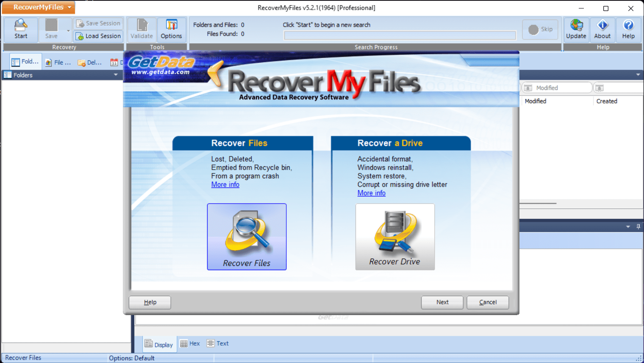Open the Options tool
Screen dimensions: 644x363
[x=171, y=29]
